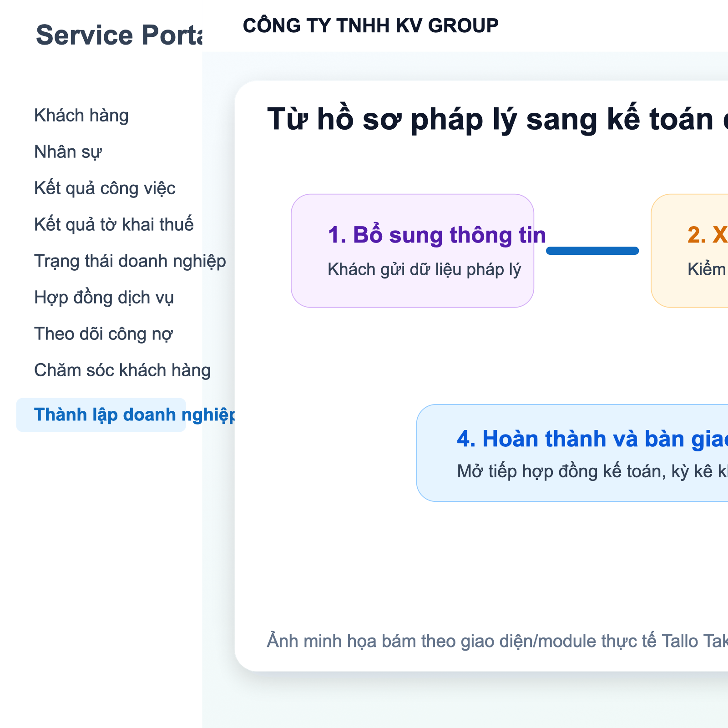
Task: Open Trạng thái doanh nghiệp page
Action: (130, 261)
